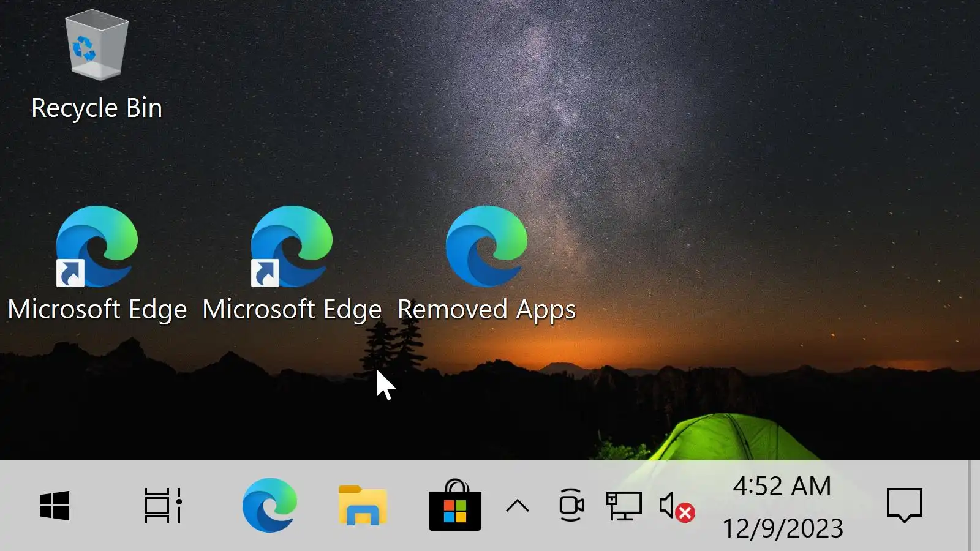
Task: Open Microsoft Store from the taskbar
Action: (454, 505)
